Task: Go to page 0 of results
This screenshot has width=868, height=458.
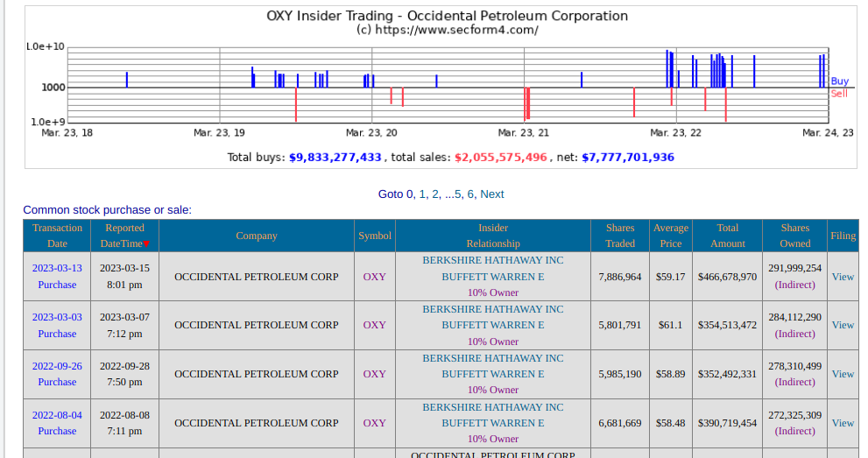Action: tap(410, 194)
